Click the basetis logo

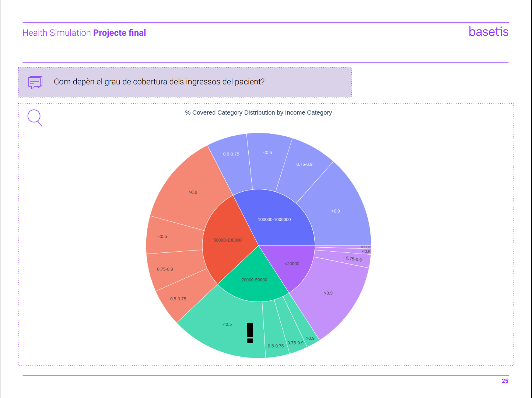(x=488, y=32)
